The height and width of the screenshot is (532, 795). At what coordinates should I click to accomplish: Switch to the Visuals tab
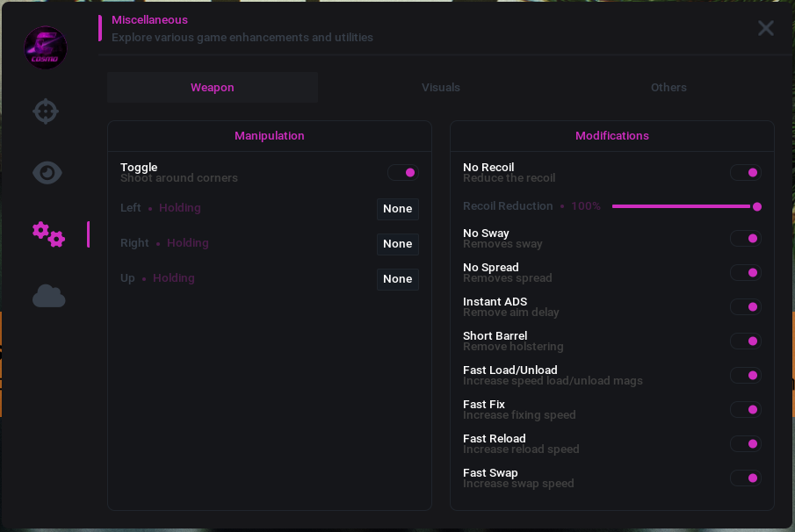coord(441,87)
